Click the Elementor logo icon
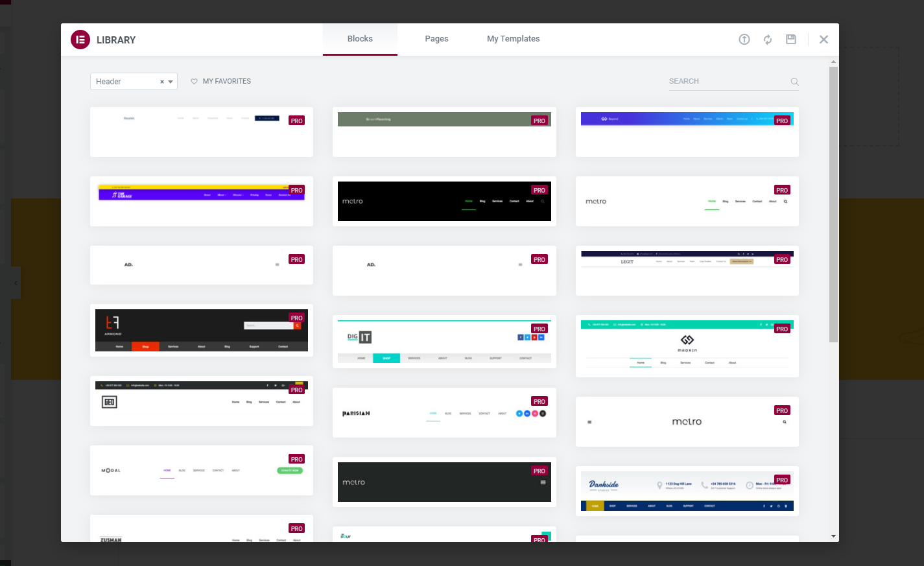The image size is (924, 566). (x=80, y=40)
